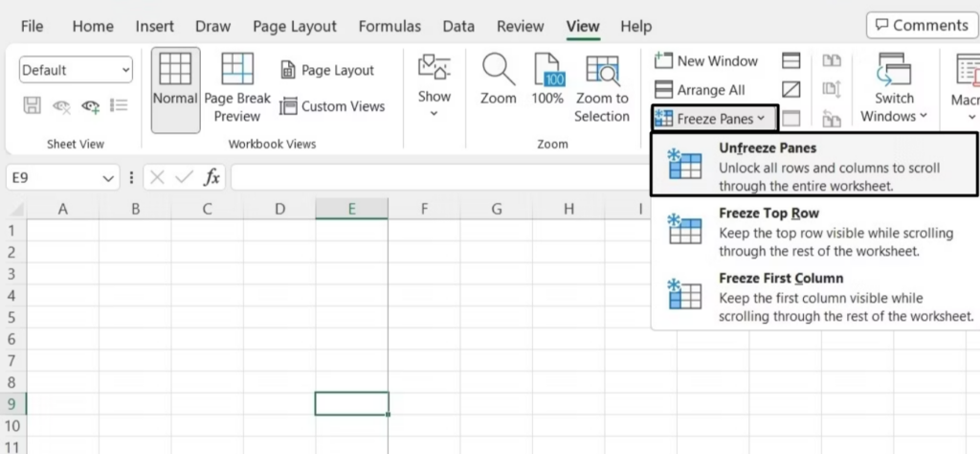Click Arrange All windows

point(700,89)
